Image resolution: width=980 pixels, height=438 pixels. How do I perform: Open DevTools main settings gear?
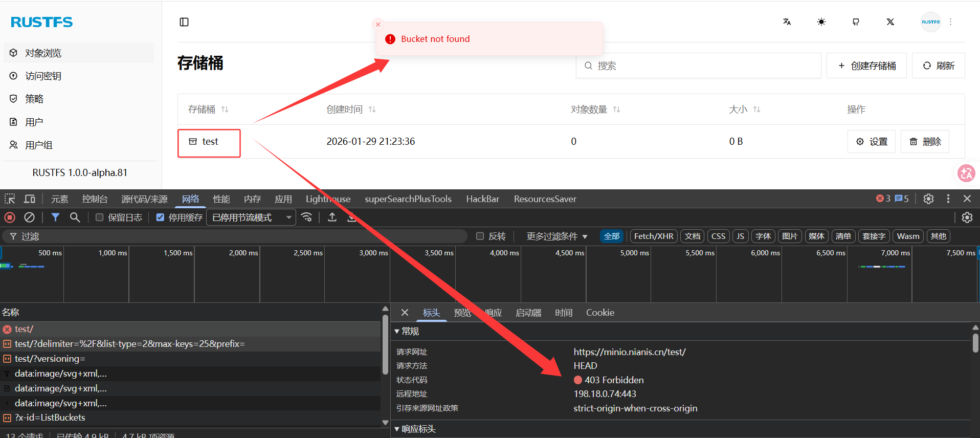pyautogui.click(x=928, y=199)
